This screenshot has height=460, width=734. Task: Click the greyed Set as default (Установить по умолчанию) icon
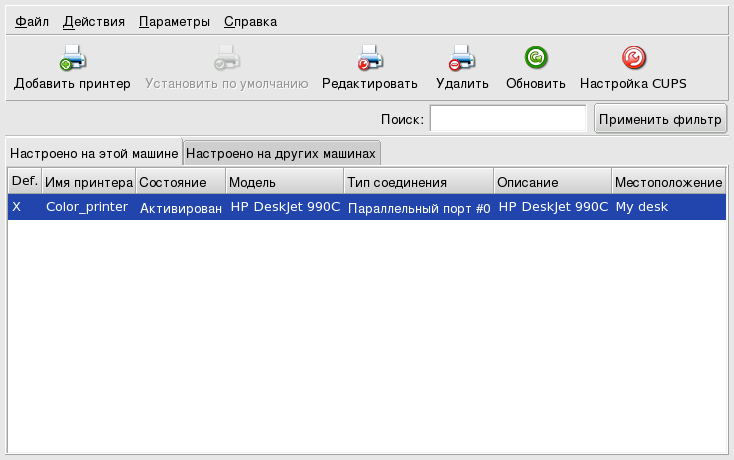[226, 58]
